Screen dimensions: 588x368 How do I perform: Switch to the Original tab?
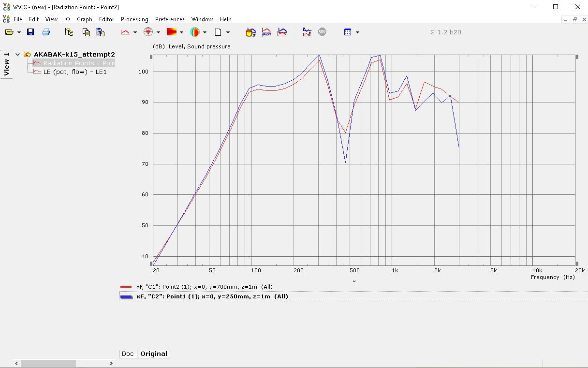point(154,353)
